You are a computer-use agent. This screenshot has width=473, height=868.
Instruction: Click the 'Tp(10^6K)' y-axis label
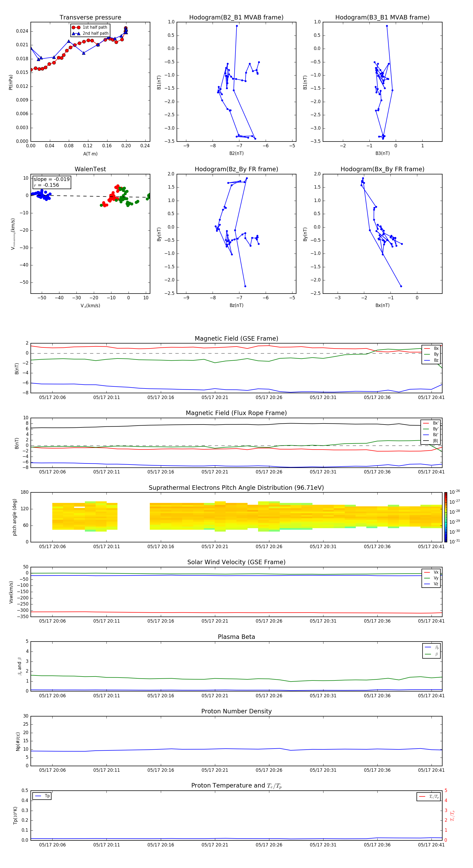[x=15, y=815]
